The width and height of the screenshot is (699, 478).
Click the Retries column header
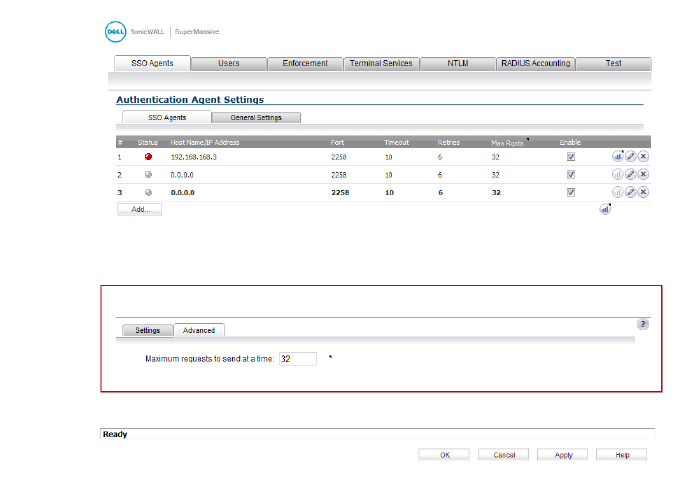[x=448, y=143]
